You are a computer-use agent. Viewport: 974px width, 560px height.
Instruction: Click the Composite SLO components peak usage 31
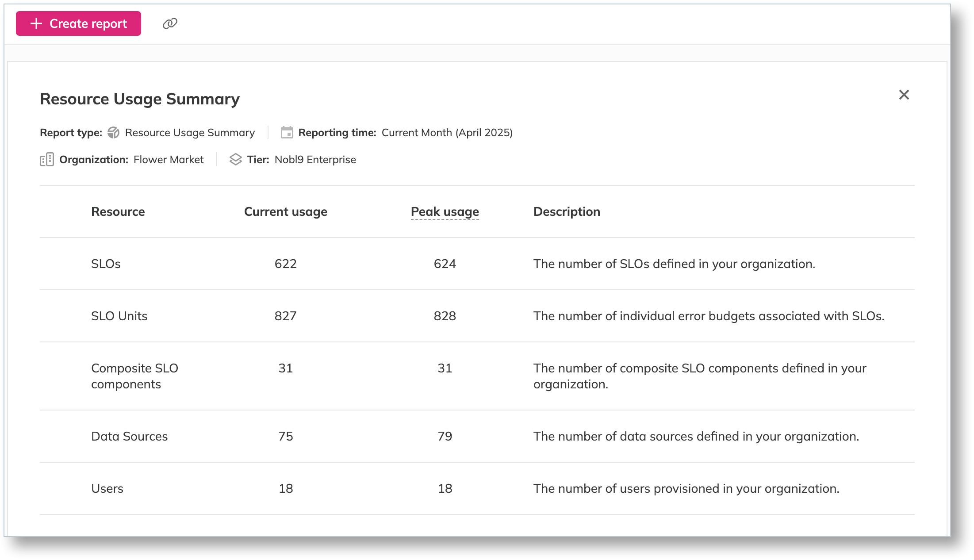(x=445, y=368)
